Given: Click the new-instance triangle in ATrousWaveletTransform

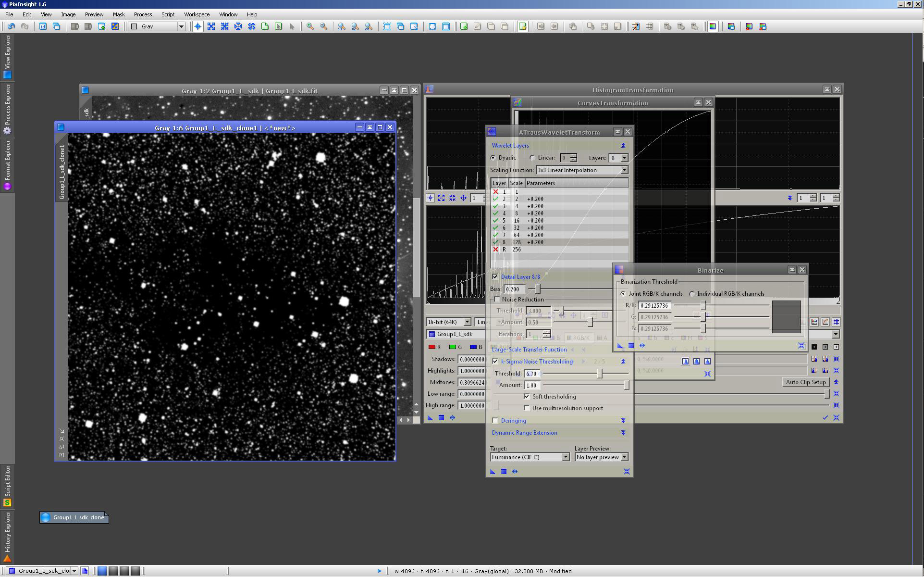Looking at the screenshot, I should 493,472.
